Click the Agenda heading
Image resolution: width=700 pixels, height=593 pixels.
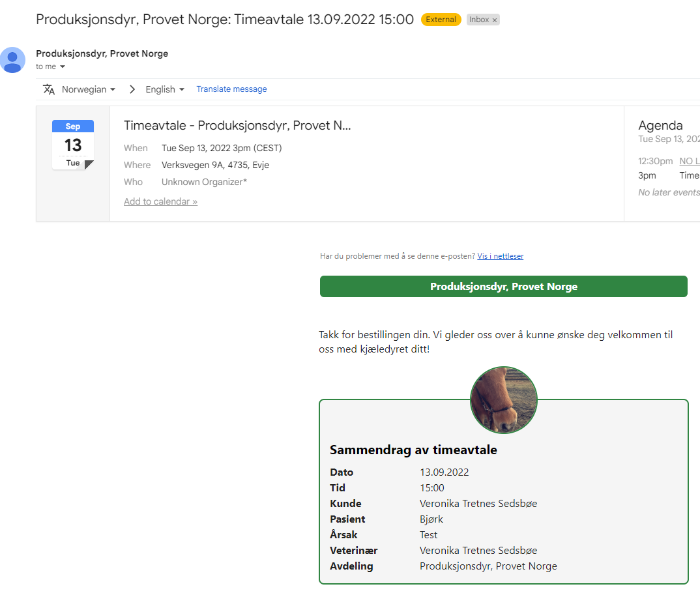(660, 126)
